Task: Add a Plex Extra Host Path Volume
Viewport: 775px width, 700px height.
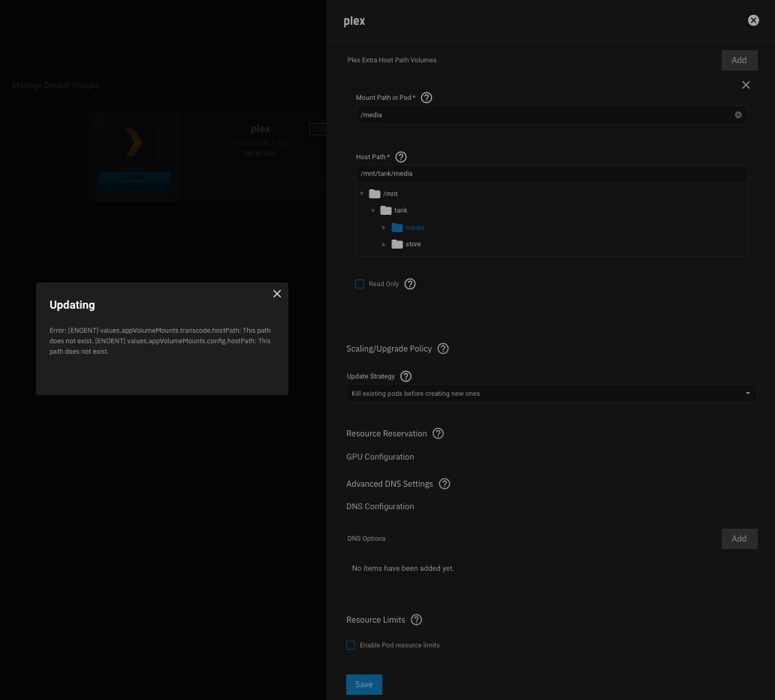Action: 739,60
